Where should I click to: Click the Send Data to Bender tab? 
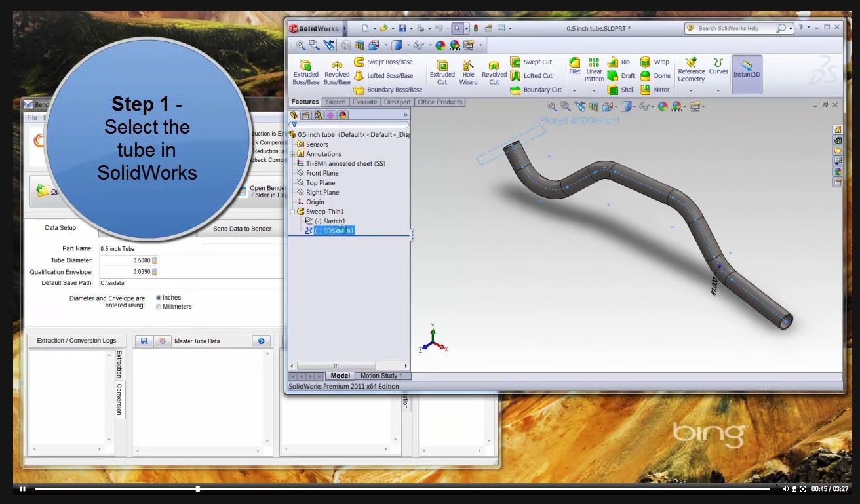click(243, 229)
